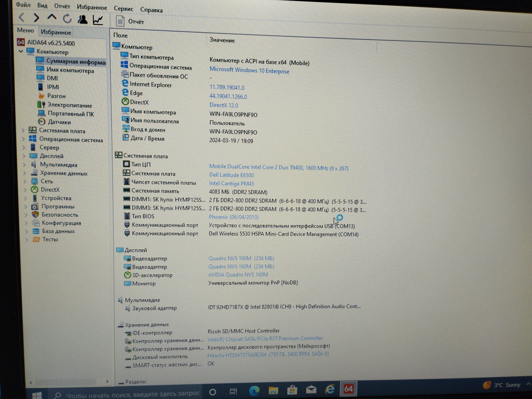Click the Тесты icon in tree
This screenshot has width=532, height=399.
click(x=36, y=239)
